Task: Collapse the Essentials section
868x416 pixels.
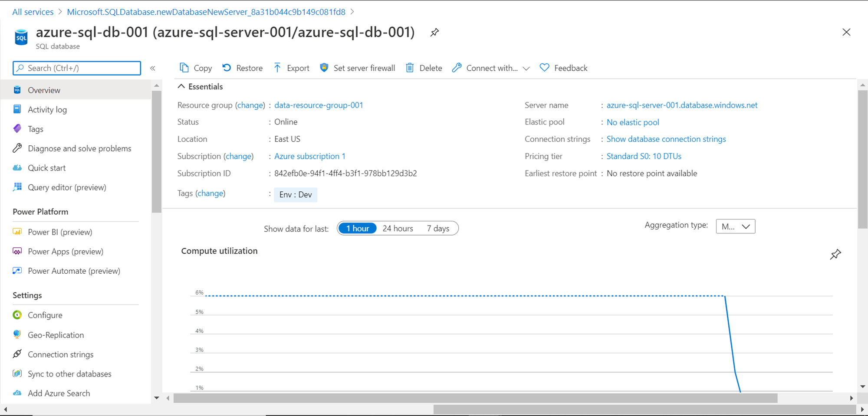Action: 181,86
